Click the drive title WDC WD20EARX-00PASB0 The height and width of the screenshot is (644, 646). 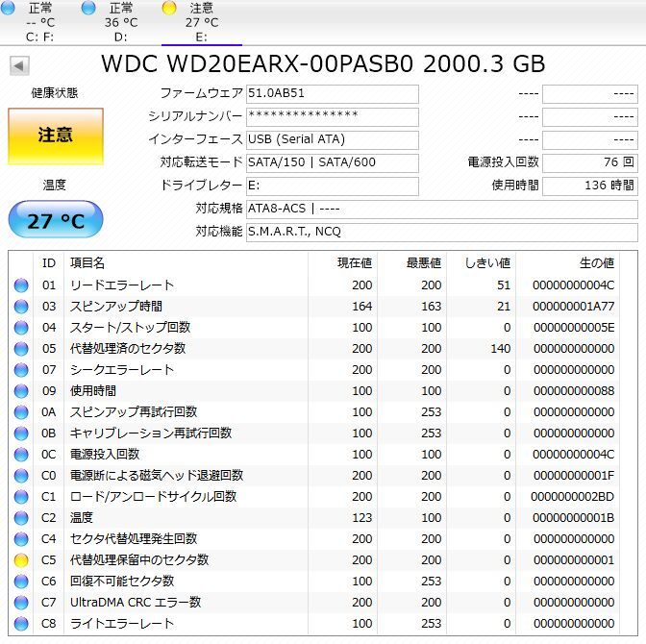click(257, 64)
